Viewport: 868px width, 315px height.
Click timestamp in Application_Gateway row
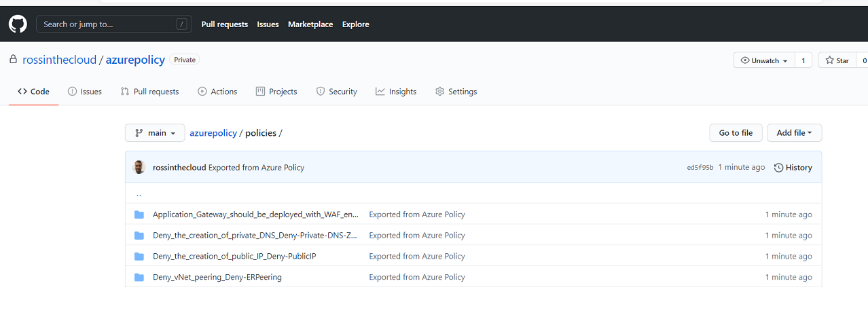(x=789, y=215)
